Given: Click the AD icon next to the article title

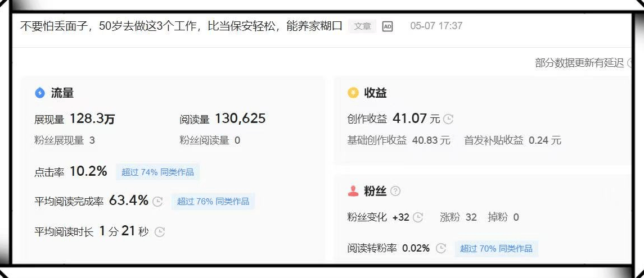Looking at the screenshot, I should [x=388, y=26].
